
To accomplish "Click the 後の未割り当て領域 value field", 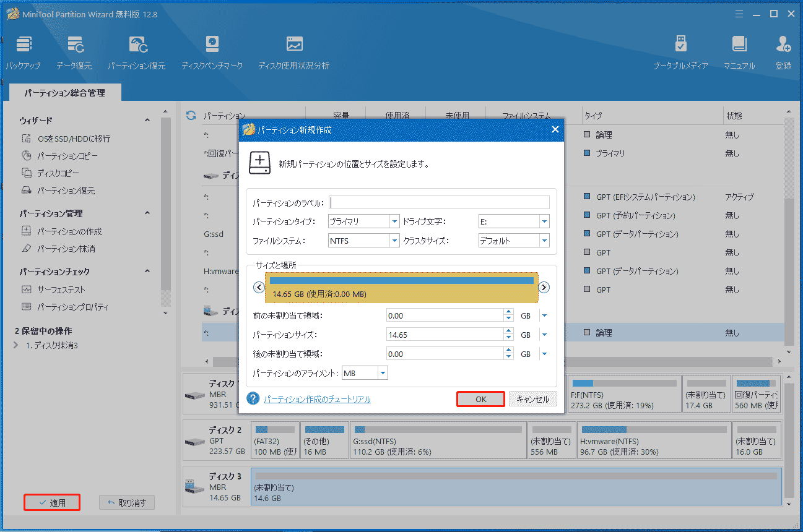I will (445, 354).
